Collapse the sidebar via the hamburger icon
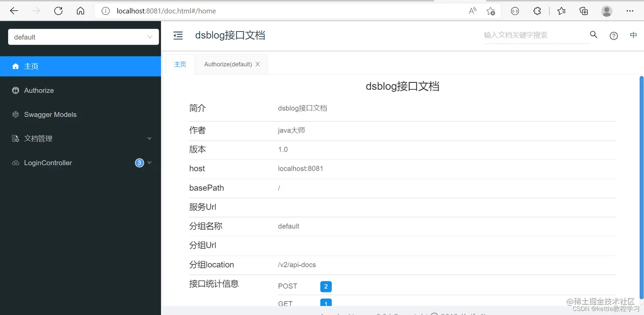 [178, 36]
